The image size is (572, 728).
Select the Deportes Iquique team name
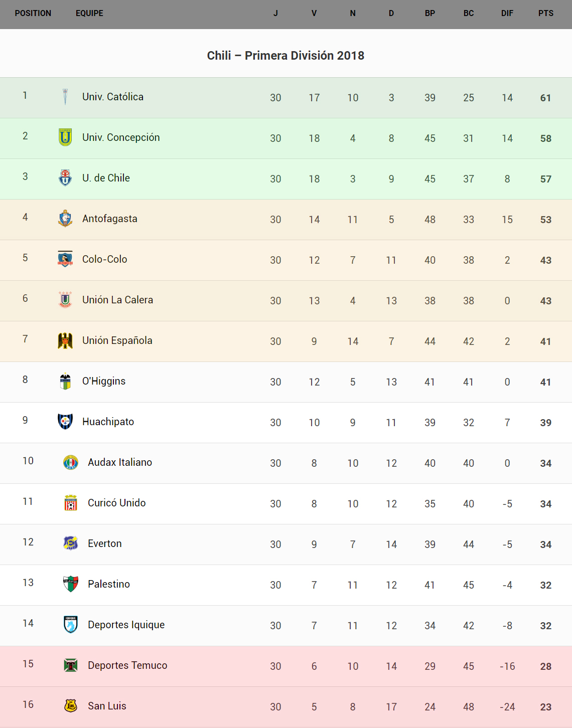[126, 625]
